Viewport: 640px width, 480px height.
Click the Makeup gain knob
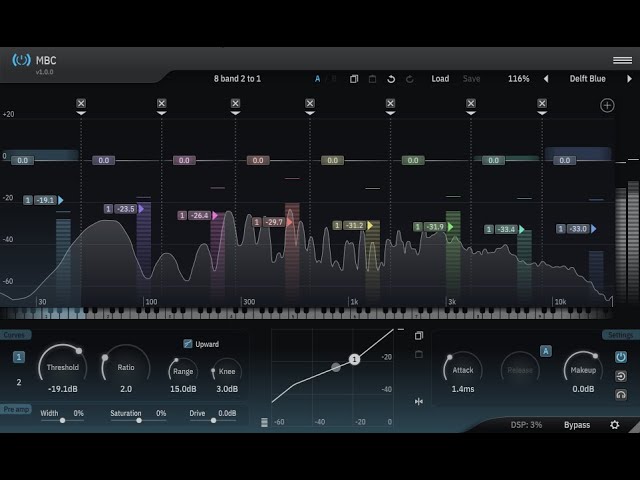(x=583, y=369)
